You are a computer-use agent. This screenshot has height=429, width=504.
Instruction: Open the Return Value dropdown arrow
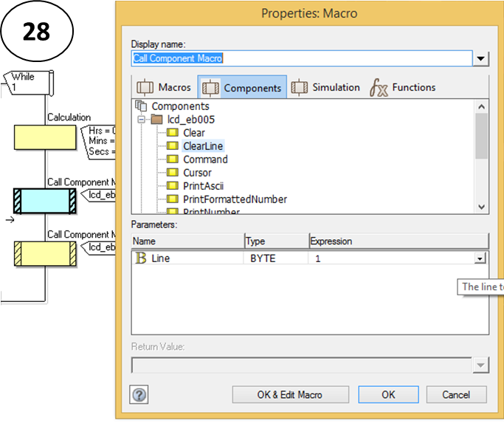[x=481, y=365]
